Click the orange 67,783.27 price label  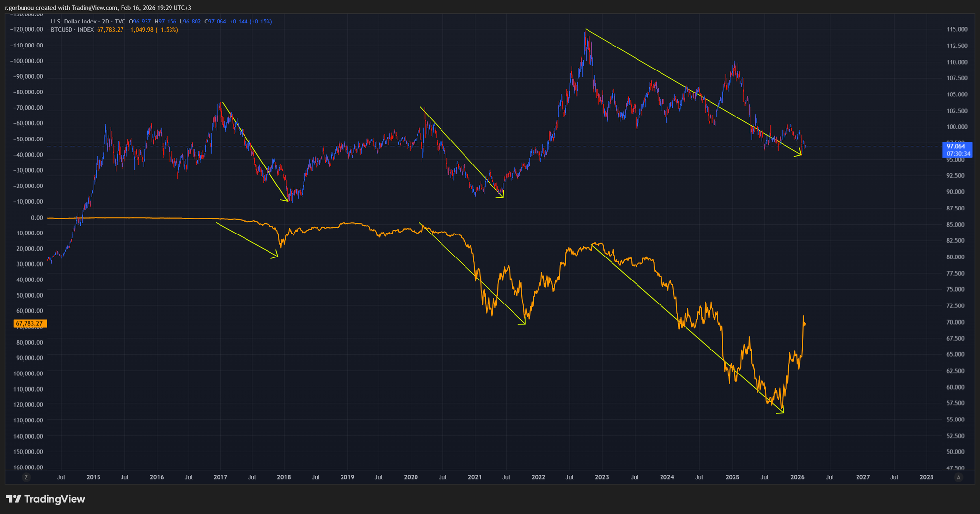coord(30,324)
